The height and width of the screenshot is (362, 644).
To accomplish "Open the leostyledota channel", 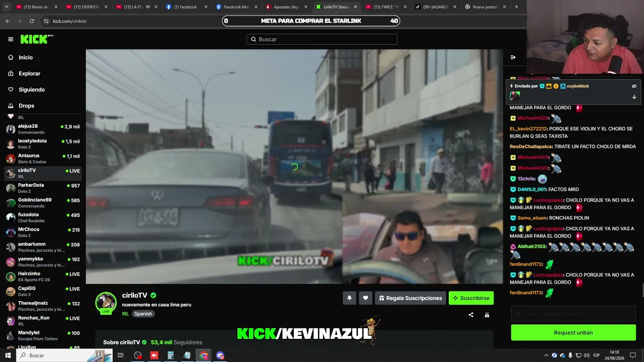I will [43, 144].
